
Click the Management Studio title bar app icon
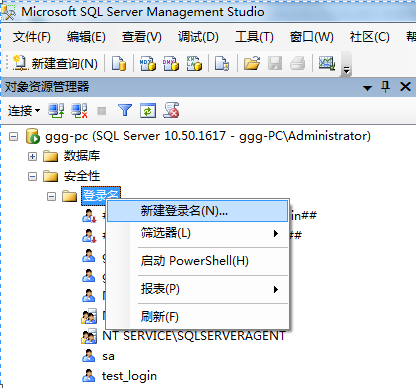tap(9, 12)
